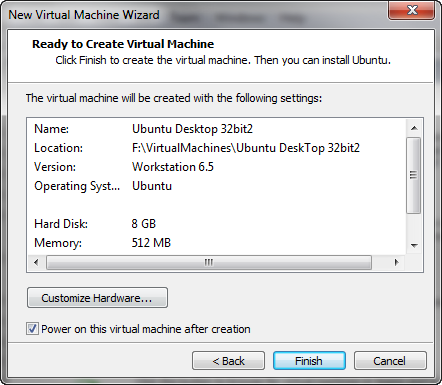
Task: Open Customize Hardware settings
Action: click(x=97, y=298)
